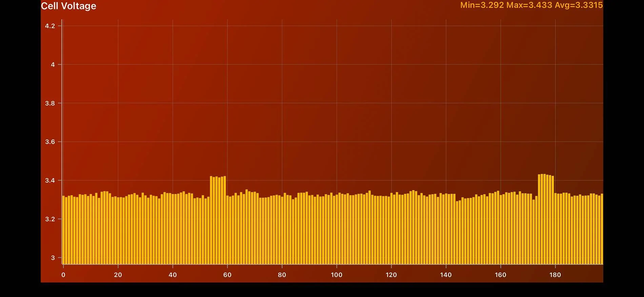Click the x-axis label 120
Screen dimensions: 644x297
(x=391, y=275)
